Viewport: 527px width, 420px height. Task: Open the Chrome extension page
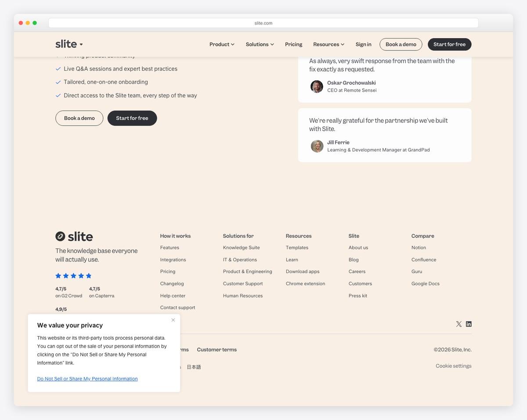(x=305, y=284)
